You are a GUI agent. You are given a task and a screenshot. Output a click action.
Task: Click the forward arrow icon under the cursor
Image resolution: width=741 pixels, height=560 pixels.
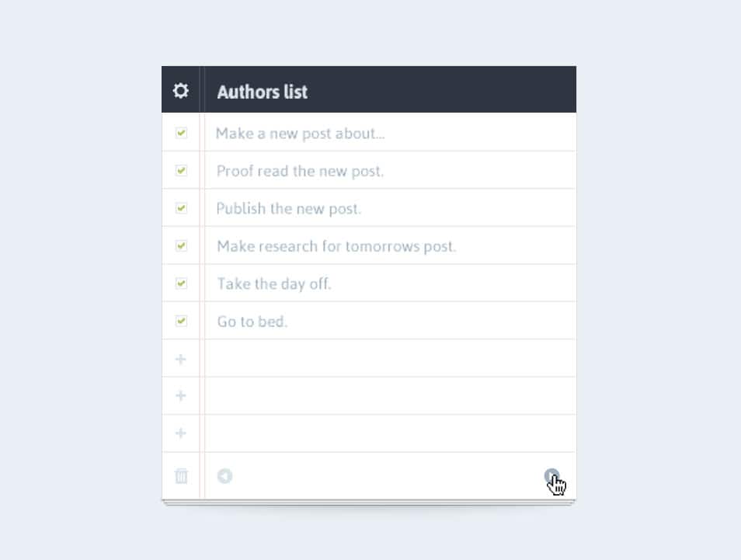(553, 475)
